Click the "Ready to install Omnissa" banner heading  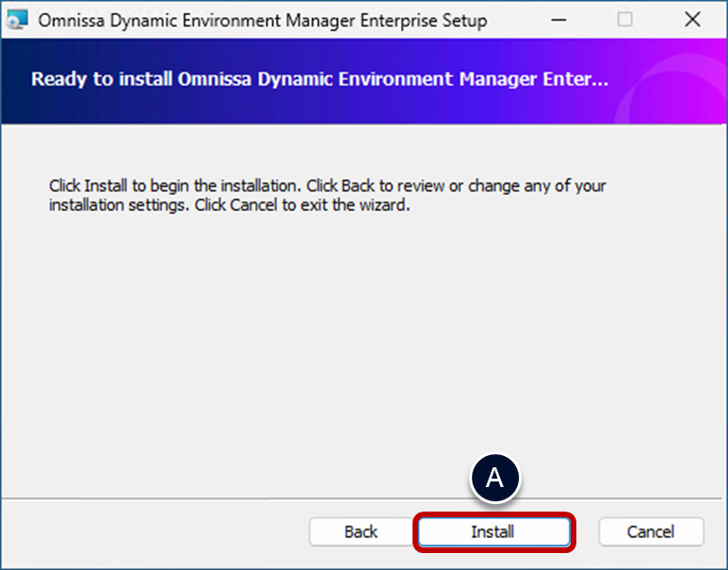[319, 79]
